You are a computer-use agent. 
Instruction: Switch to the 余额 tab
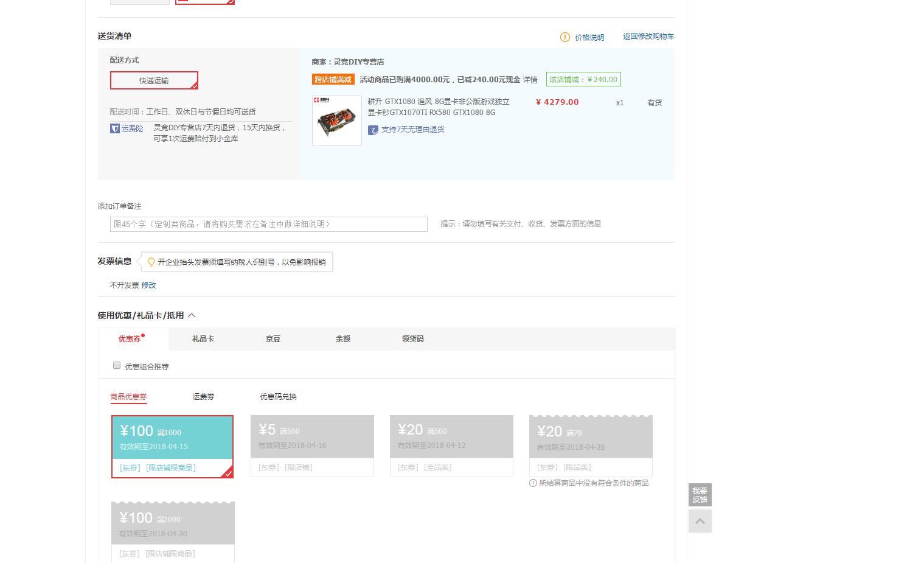tap(343, 339)
